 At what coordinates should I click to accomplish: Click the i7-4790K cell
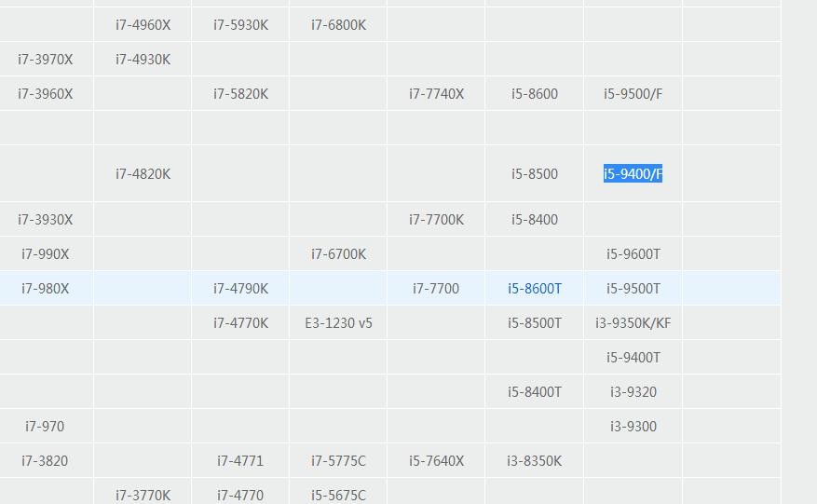point(240,289)
